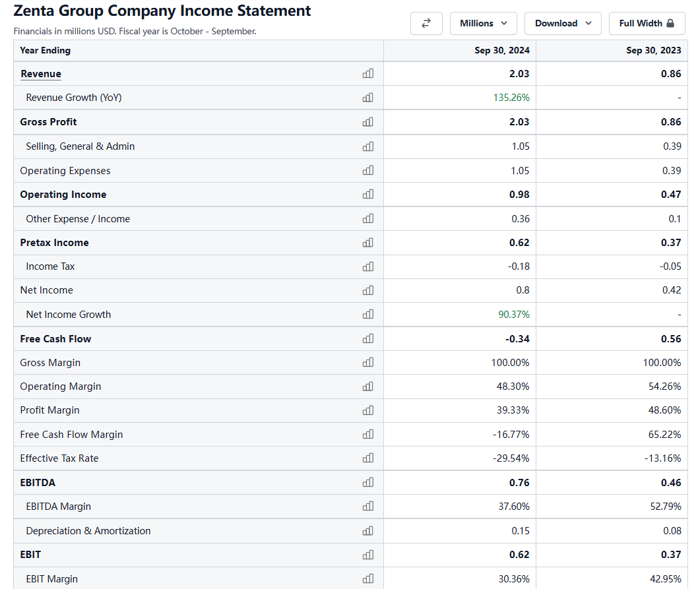Select profit margin value 39.33%
700x589 pixels.
click(513, 410)
